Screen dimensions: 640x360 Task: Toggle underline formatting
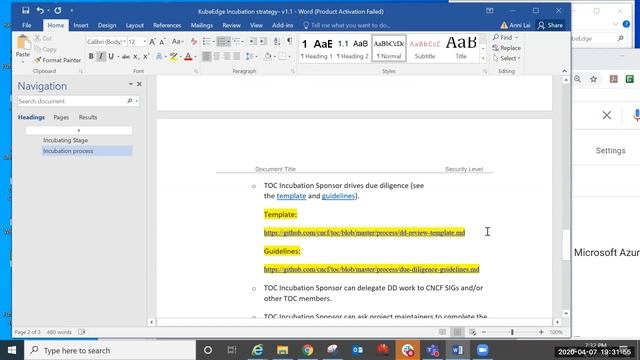point(111,56)
